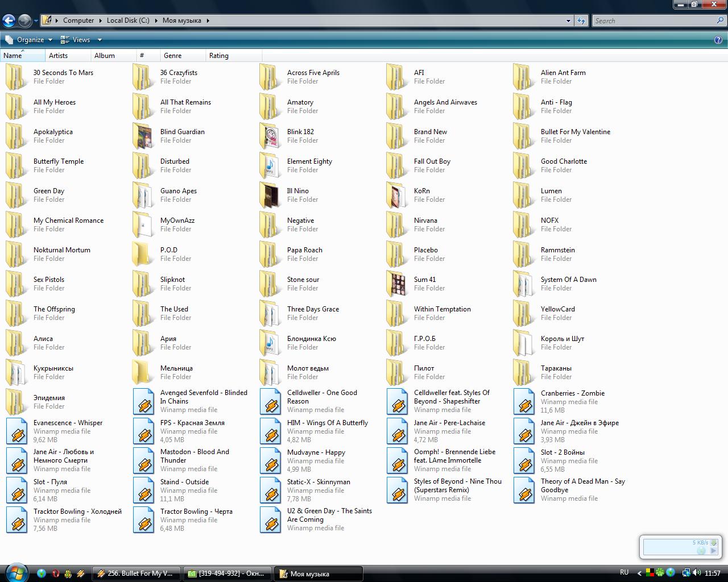Refresh the folder view
This screenshot has height=582, width=728.
[x=581, y=20]
